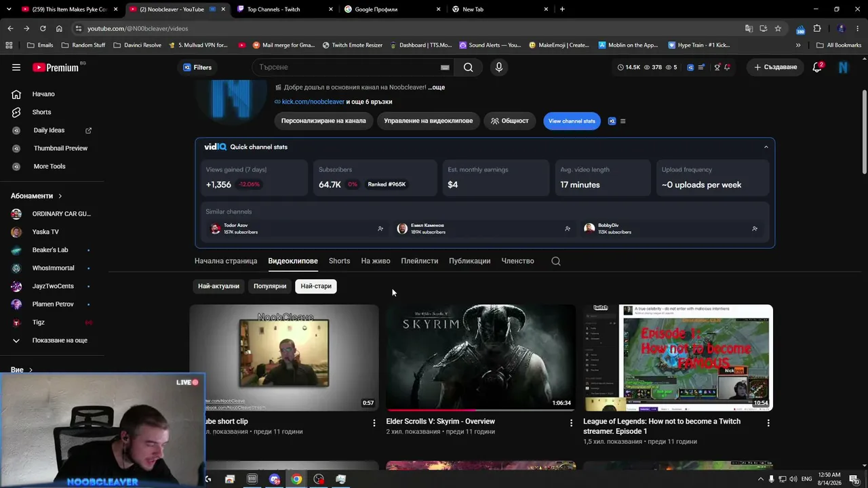Open the YouTube guide hamburger menu
868x488 pixels.
(x=16, y=67)
